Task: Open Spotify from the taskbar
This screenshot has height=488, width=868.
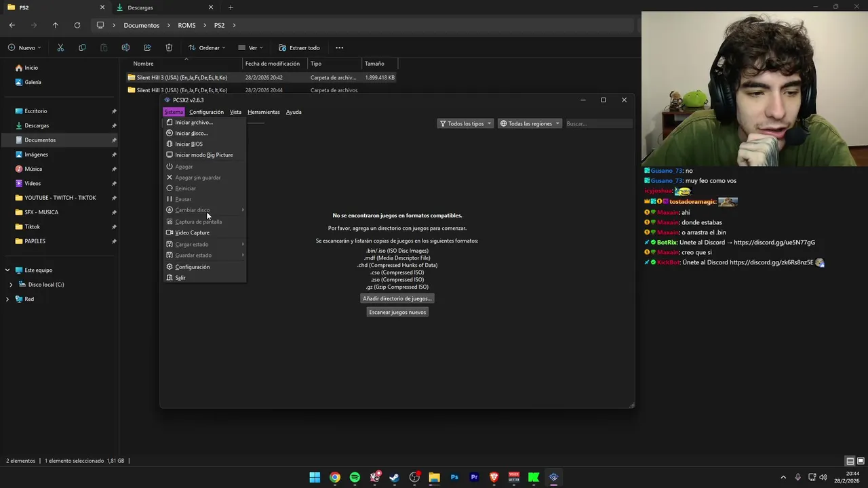Action: [355, 477]
